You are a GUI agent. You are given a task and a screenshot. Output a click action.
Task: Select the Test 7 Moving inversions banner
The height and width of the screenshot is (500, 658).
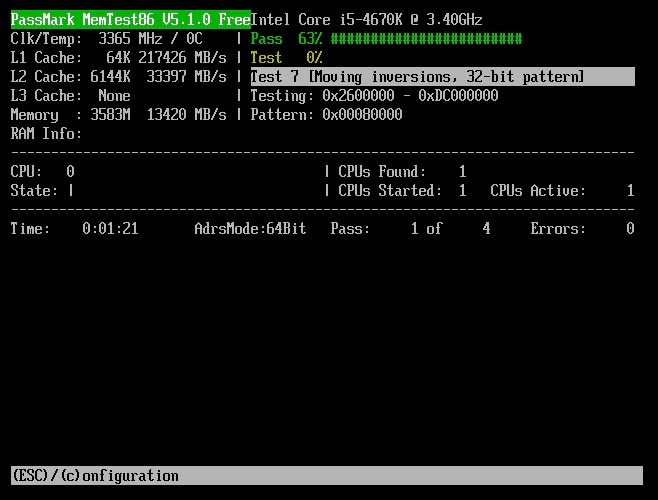point(443,76)
